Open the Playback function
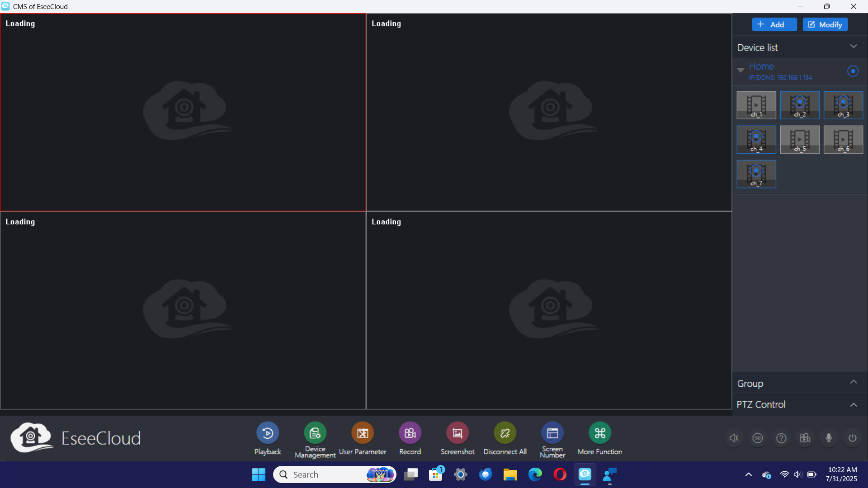Screen dimensions: 868x488 (x=268, y=433)
